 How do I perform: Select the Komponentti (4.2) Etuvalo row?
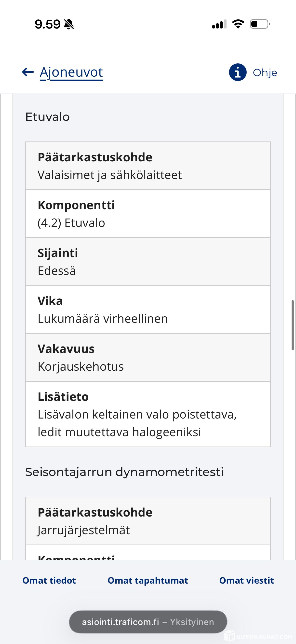tap(148, 214)
